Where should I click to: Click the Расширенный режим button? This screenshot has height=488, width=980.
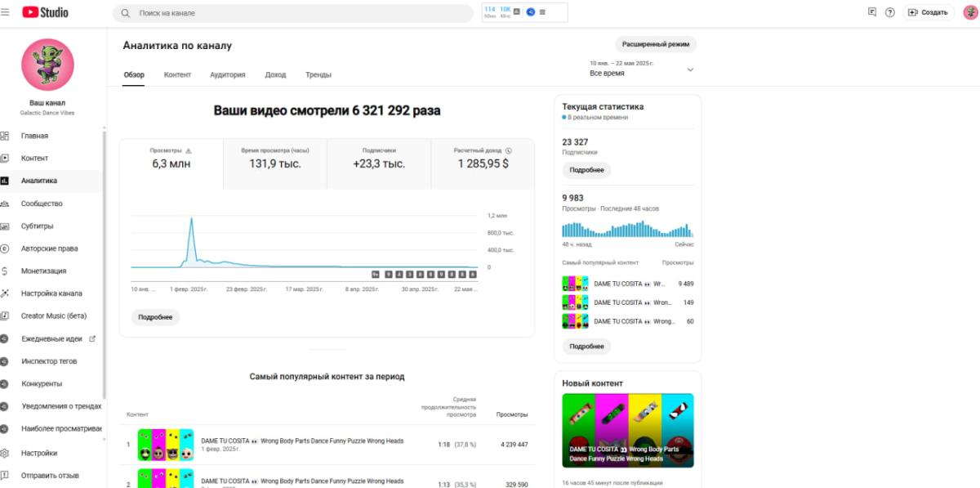click(x=656, y=44)
